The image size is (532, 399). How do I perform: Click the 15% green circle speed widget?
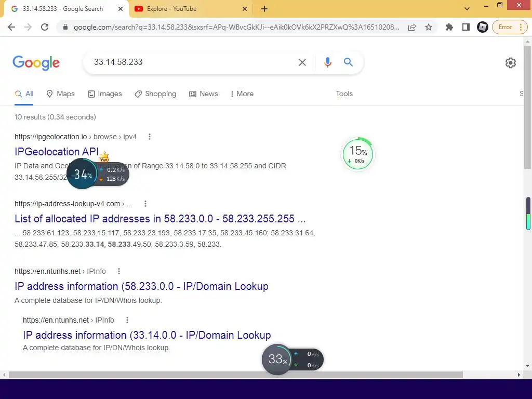click(357, 154)
